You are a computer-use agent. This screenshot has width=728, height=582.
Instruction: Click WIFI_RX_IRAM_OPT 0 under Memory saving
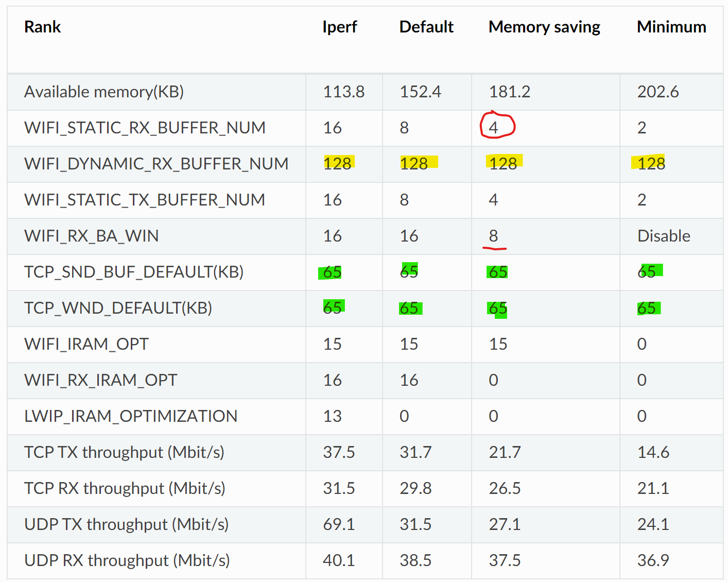[493, 380]
